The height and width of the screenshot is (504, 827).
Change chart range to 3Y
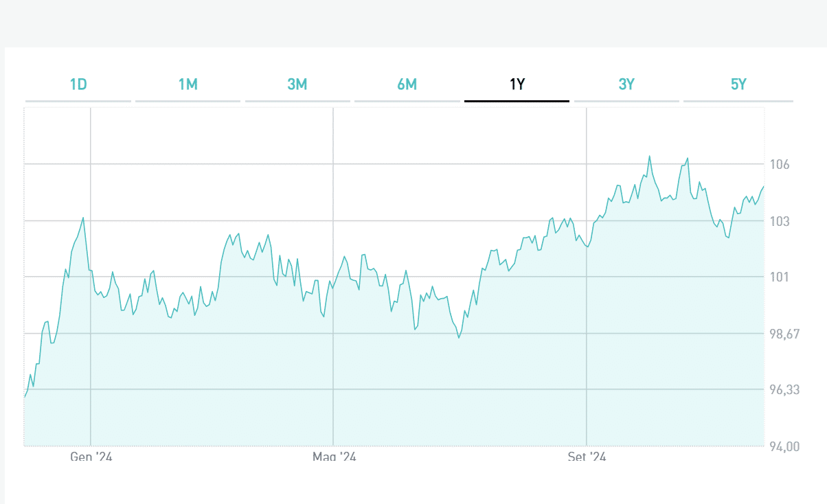point(626,85)
